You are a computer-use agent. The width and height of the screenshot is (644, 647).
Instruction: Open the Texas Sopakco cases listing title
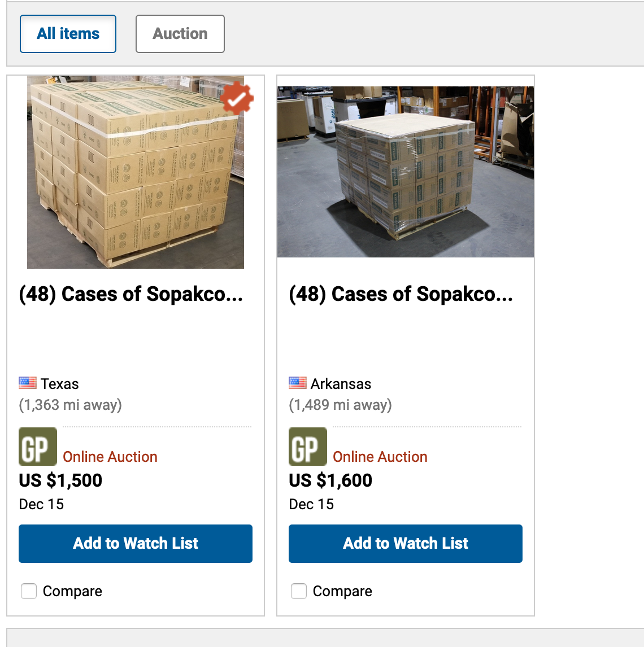[x=131, y=294]
